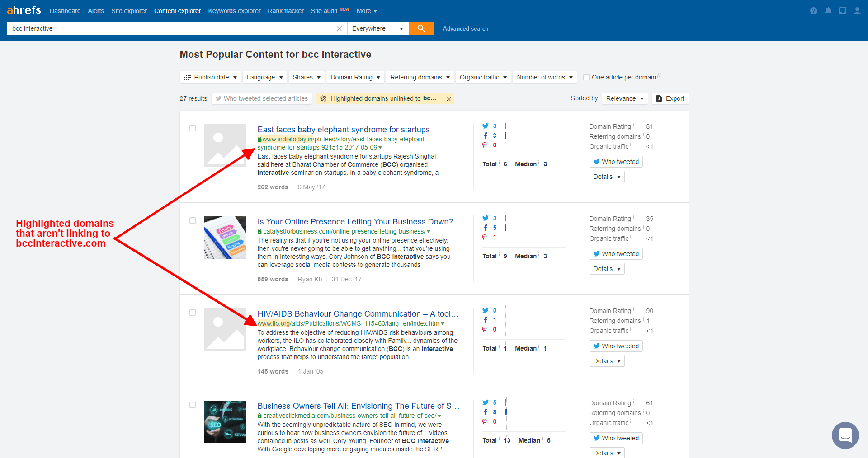
Task: Open the Shares filter dropdown
Action: tap(307, 77)
